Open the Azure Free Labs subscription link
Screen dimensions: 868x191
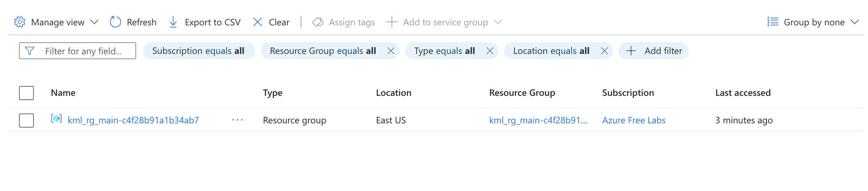(x=634, y=121)
